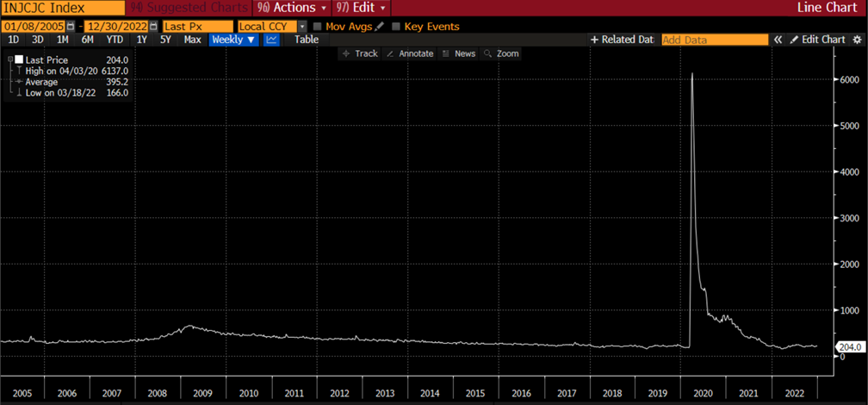Open the News overlay tool

coord(458,53)
